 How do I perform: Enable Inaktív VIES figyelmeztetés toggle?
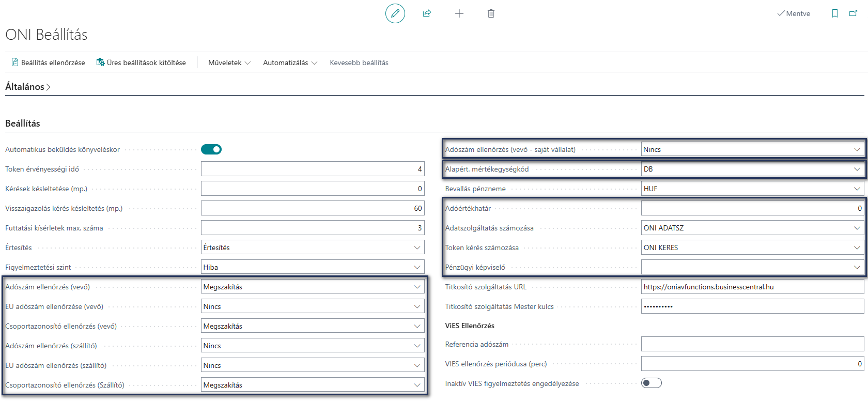click(x=652, y=383)
